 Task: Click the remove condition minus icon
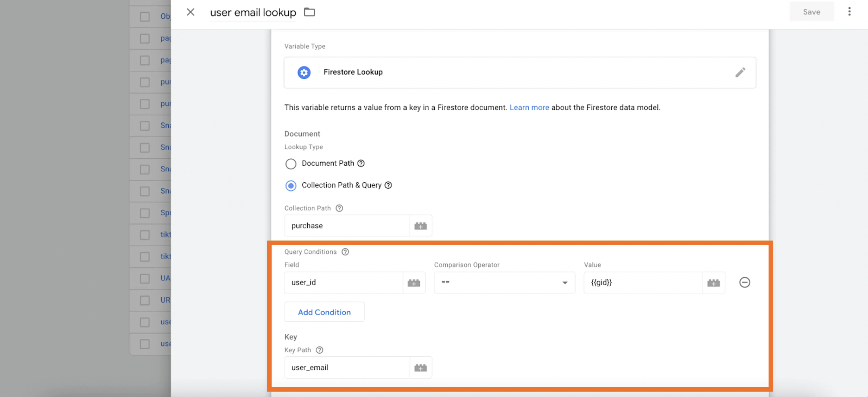point(745,282)
